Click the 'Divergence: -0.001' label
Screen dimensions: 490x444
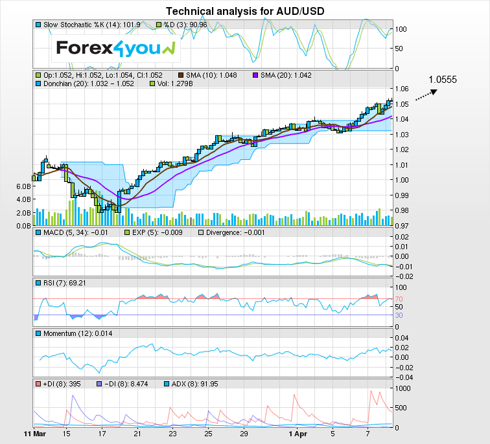235,232
